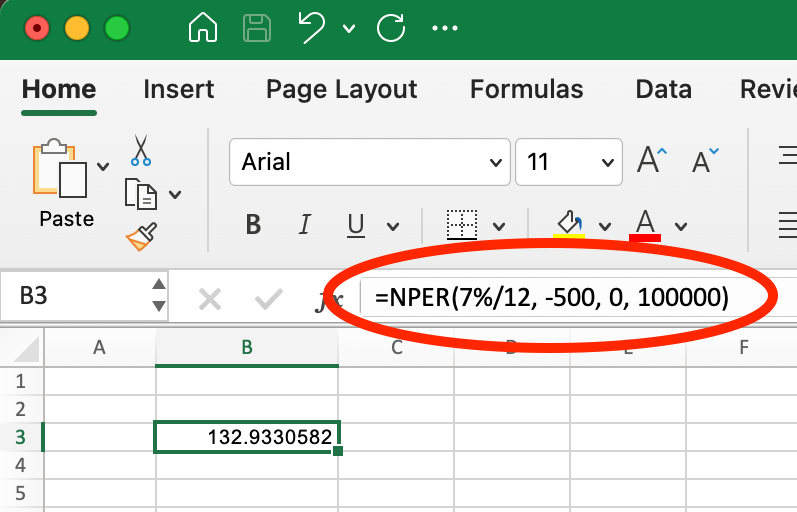Undo the last action

[x=312, y=28]
